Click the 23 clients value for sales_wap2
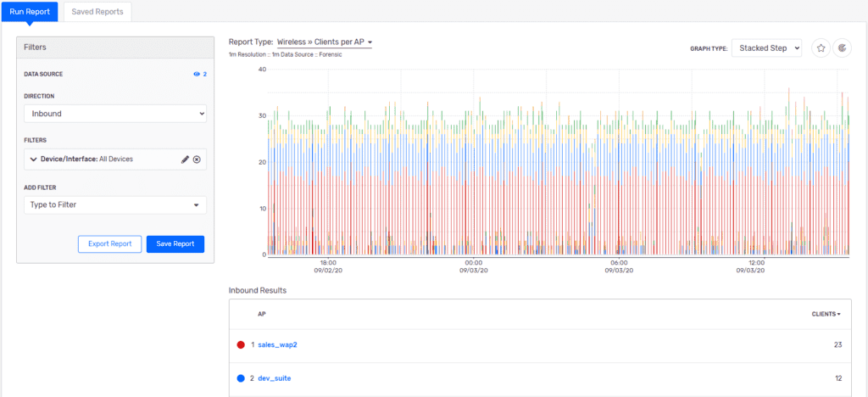This screenshot has height=397, width=868. tap(837, 345)
